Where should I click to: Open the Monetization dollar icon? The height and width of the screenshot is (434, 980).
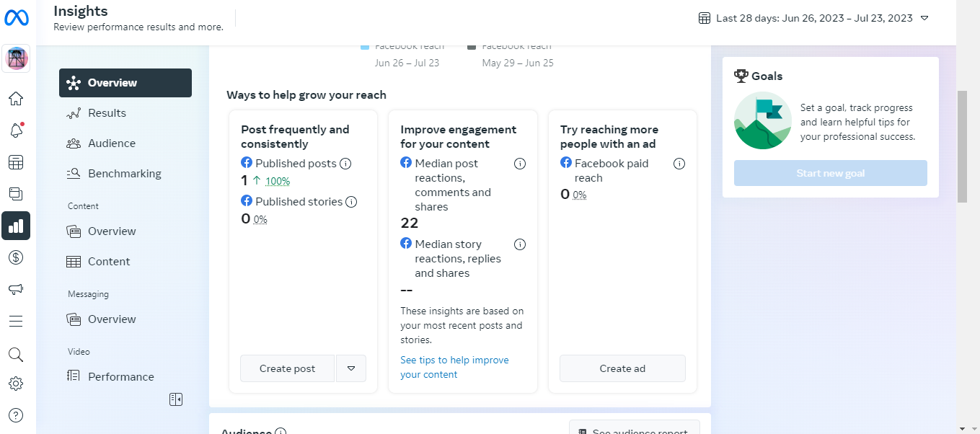16,257
